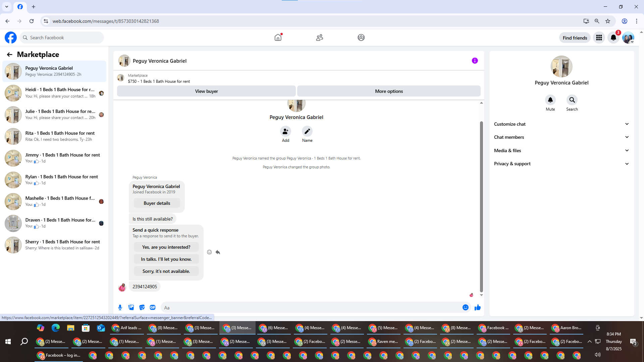Open More options for this listing
Screen dimensions: 644x362
(x=389, y=91)
